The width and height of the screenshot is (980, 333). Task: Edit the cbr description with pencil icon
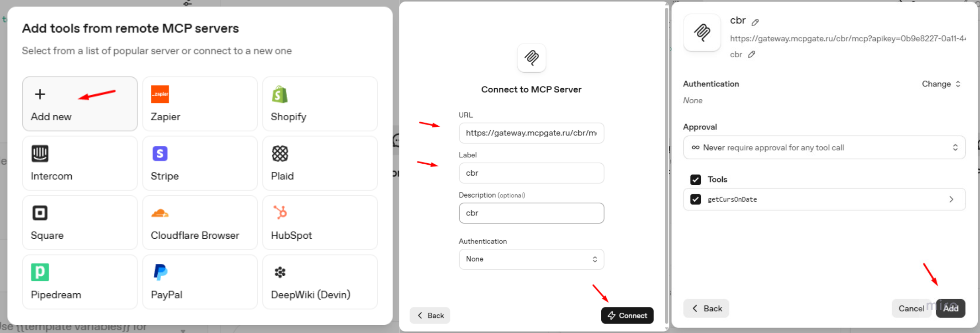point(752,54)
